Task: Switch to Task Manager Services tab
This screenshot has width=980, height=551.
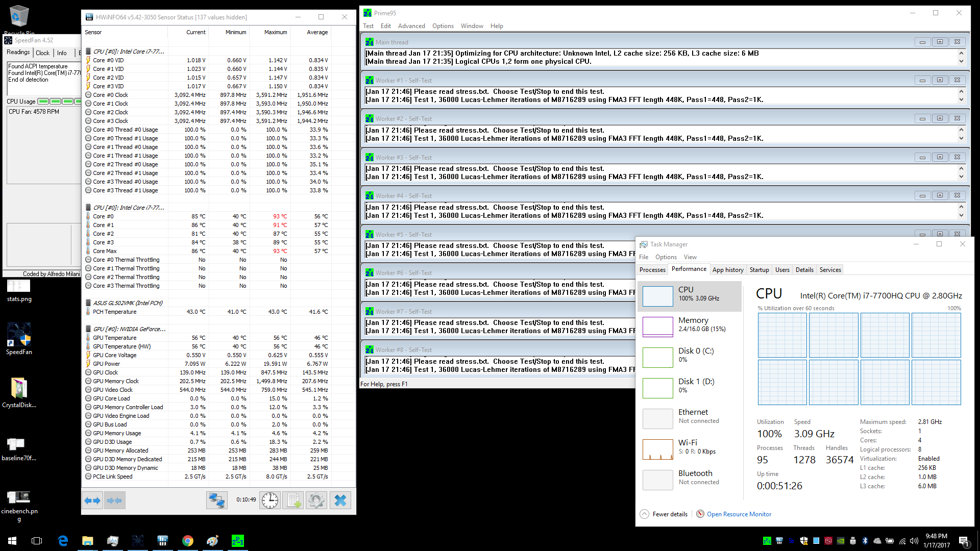Action: click(830, 270)
